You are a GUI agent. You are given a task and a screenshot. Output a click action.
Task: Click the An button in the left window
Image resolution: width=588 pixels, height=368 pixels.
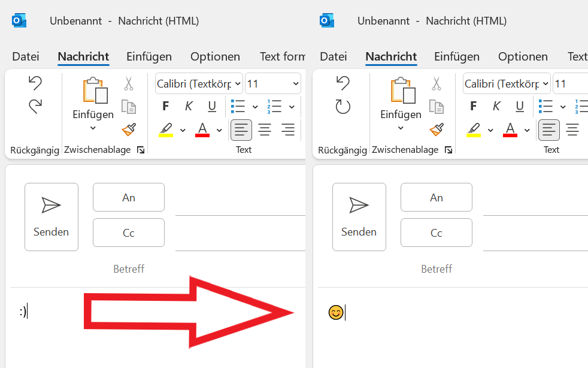click(x=129, y=198)
